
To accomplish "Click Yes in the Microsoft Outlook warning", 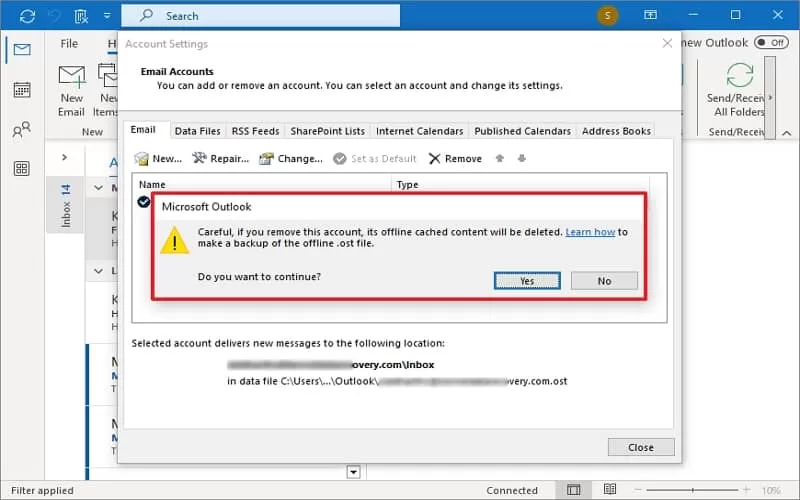I will click(x=527, y=281).
